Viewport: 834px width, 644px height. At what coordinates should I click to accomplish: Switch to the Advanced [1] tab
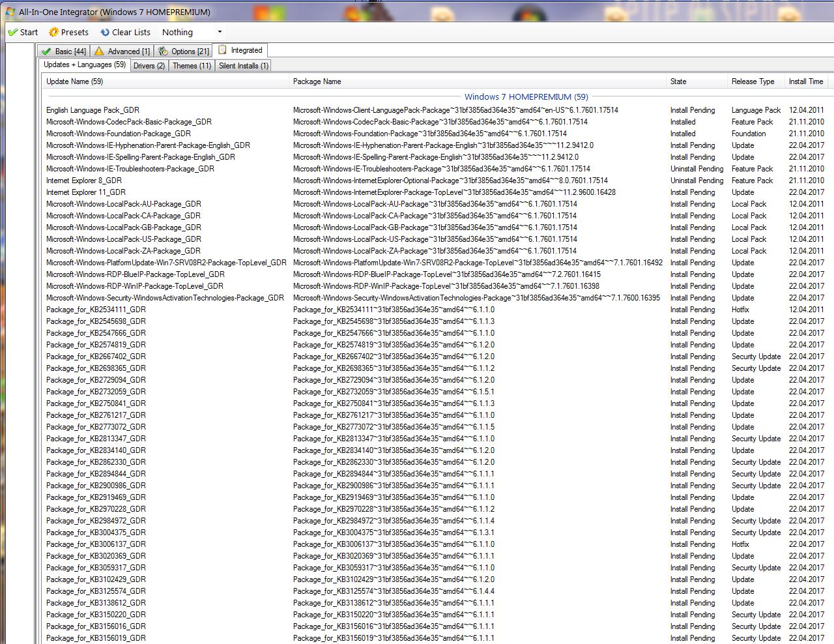122,51
